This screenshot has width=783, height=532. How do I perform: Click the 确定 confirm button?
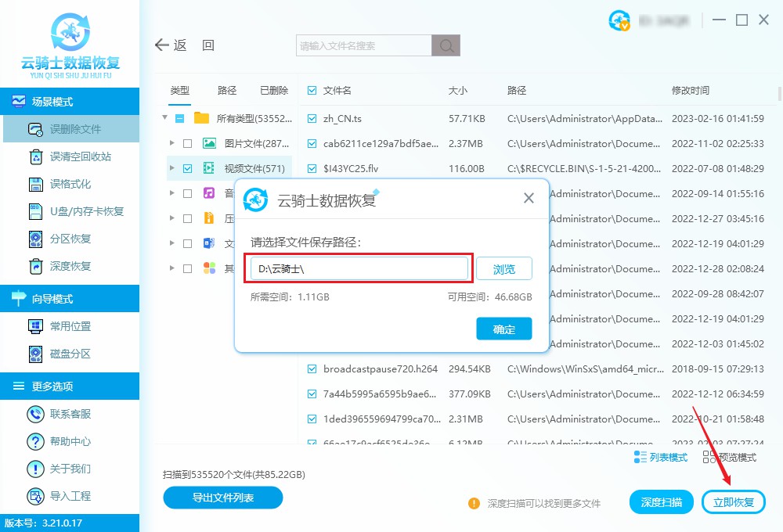tap(503, 329)
